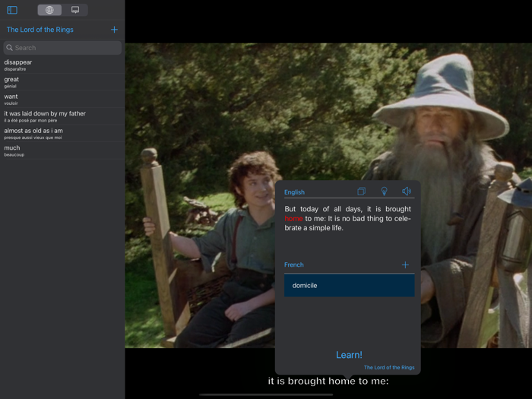Viewport: 532px width, 399px height.
Task: Copy the English sentence with the copy icon
Action: [362, 192]
